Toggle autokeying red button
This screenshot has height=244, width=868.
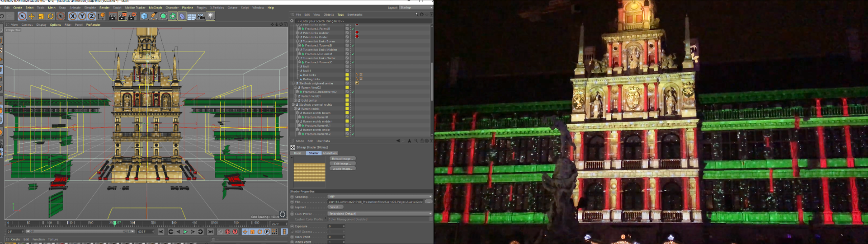pos(227,232)
